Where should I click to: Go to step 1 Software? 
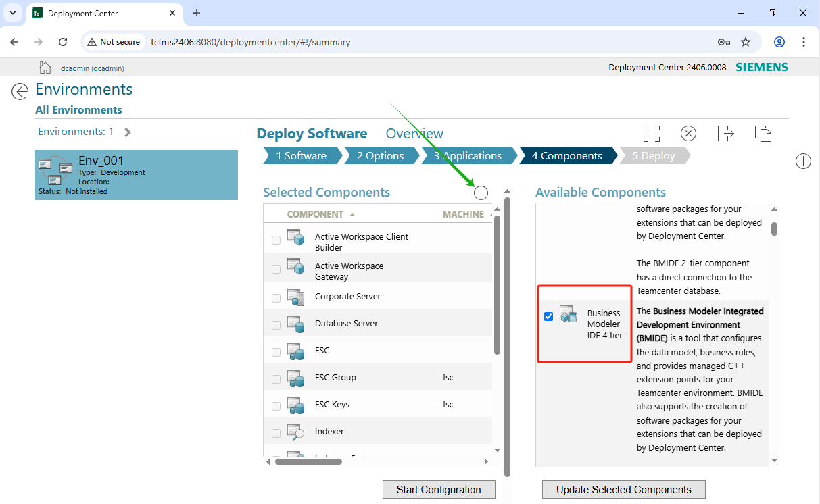click(301, 155)
